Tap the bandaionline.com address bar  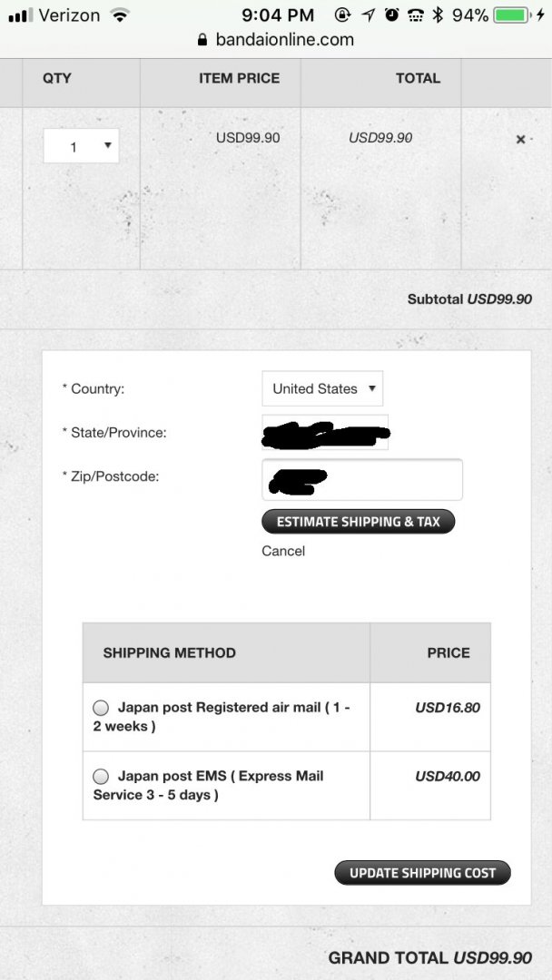point(276,40)
